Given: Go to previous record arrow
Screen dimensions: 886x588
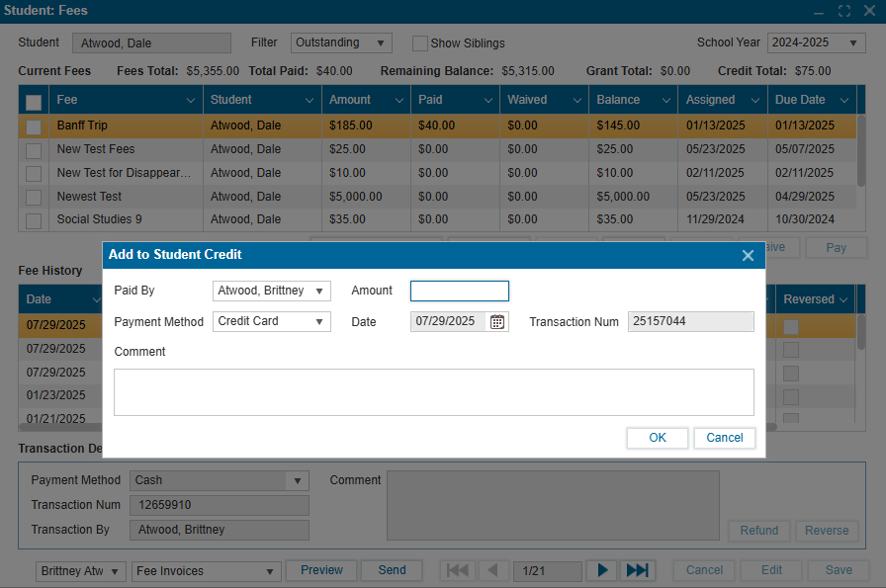Looking at the screenshot, I should tap(493, 570).
